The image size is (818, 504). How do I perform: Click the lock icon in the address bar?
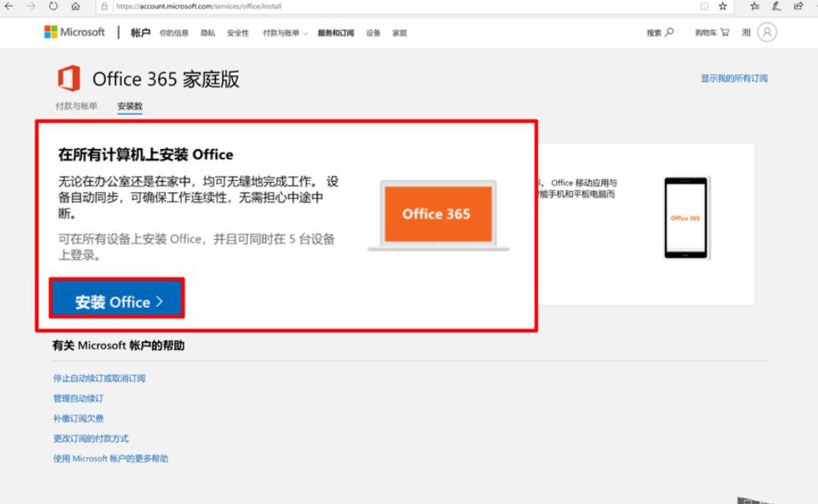coord(105,6)
